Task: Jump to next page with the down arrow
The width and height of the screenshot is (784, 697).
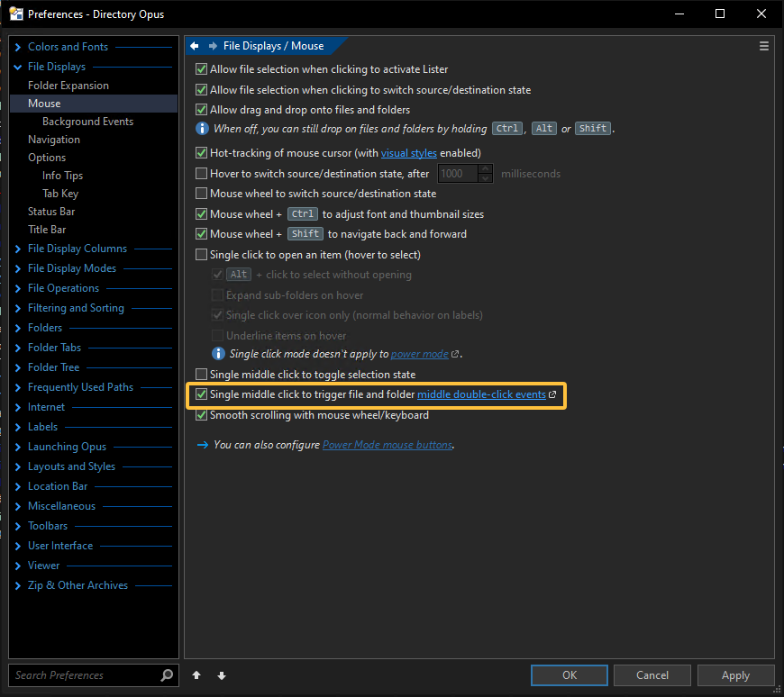Action: pyautogui.click(x=222, y=675)
